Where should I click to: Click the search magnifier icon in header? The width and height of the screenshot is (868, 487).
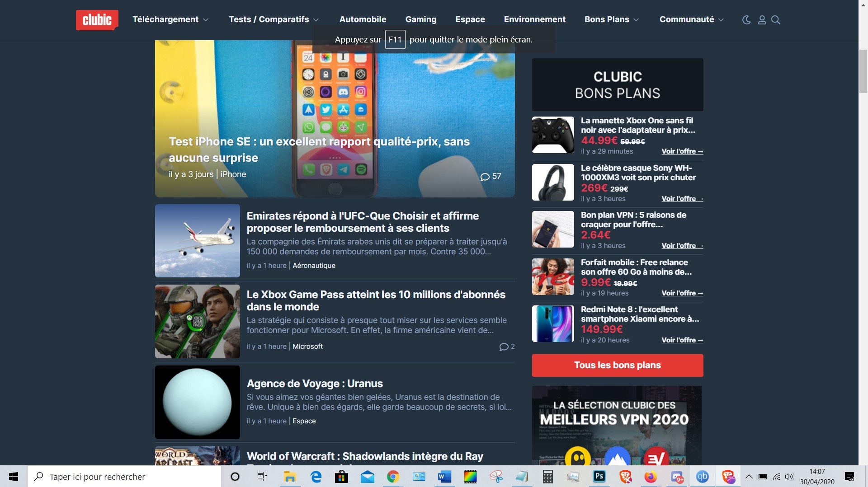coord(776,20)
